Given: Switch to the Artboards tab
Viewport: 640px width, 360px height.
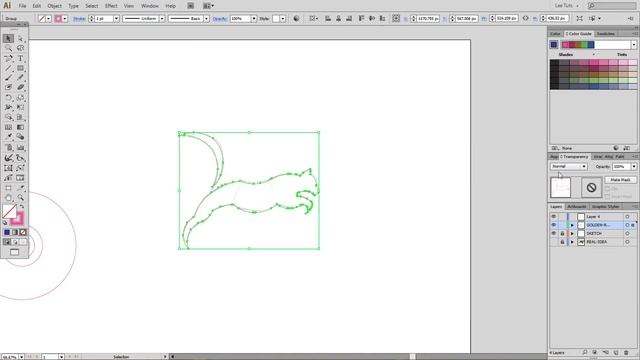Looking at the screenshot, I should click(576, 207).
